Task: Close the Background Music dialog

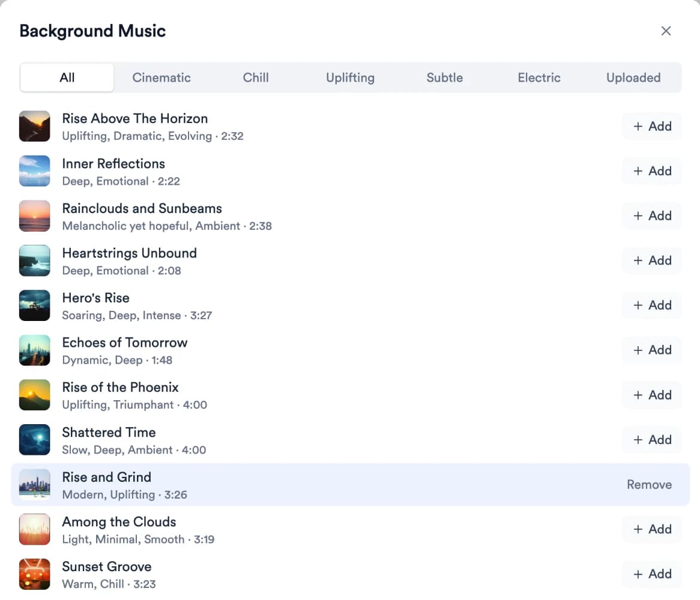Action: (x=666, y=31)
